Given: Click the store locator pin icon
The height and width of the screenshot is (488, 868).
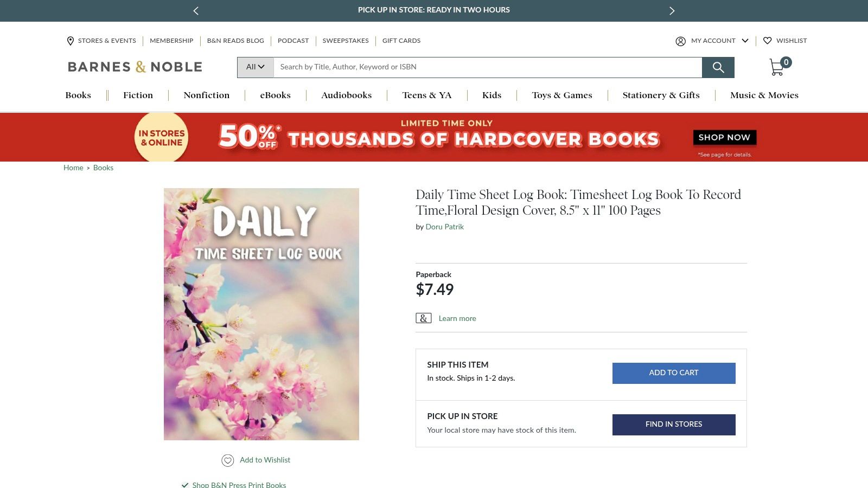Looking at the screenshot, I should point(70,41).
